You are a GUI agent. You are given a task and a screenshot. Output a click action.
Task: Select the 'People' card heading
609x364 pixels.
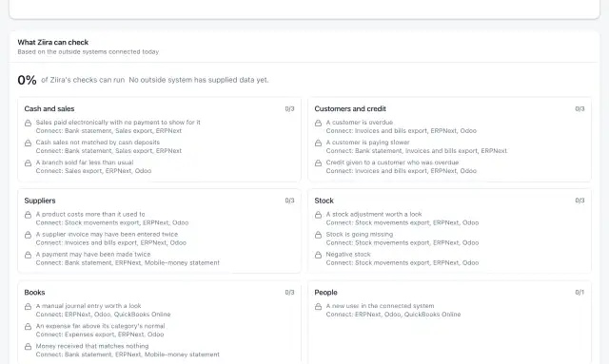(x=325, y=292)
